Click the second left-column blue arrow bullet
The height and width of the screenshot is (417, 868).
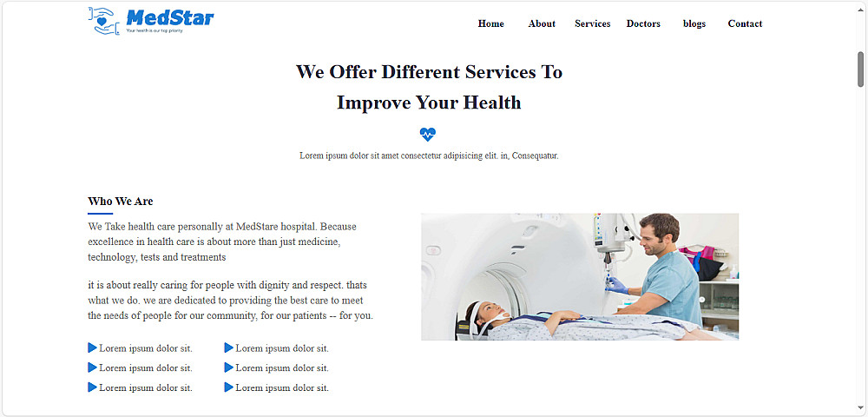93,367
